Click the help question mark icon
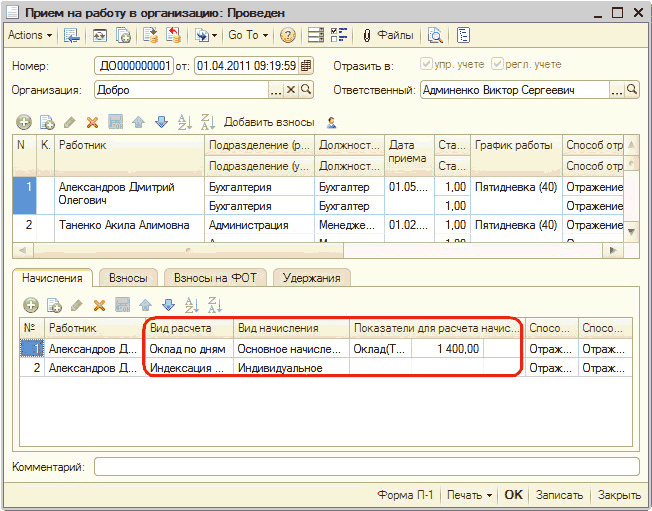Image resolution: width=652 pixels, height=511 pixels. coord(287,35)
